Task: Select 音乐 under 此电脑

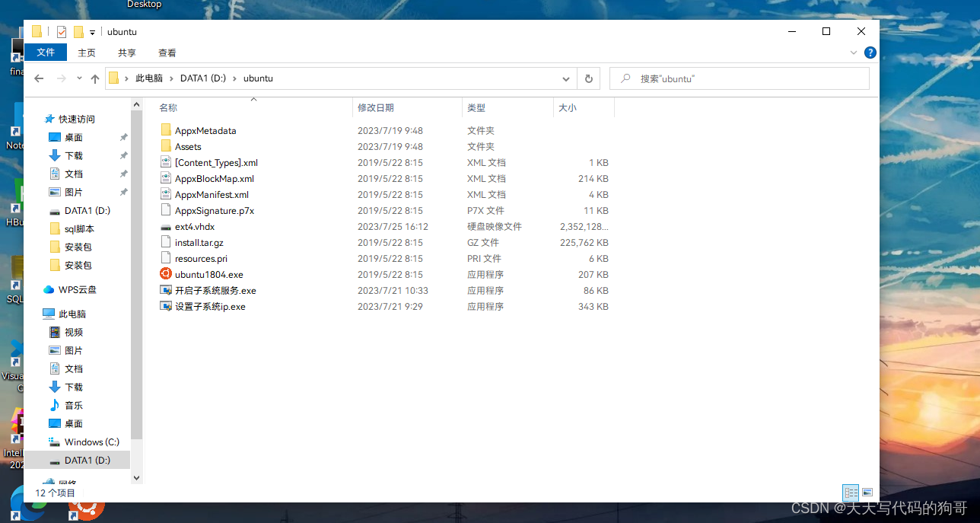Action: tap(74, 405)
